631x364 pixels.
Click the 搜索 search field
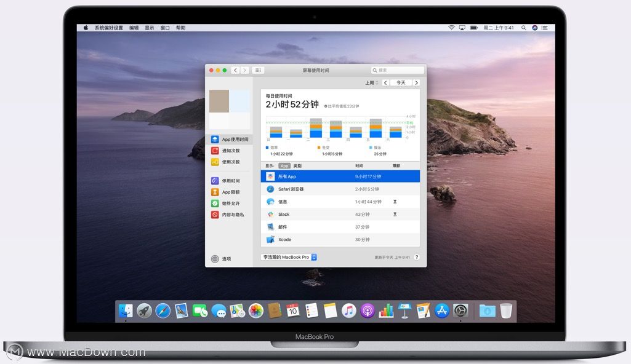click(x=397, y=70)
